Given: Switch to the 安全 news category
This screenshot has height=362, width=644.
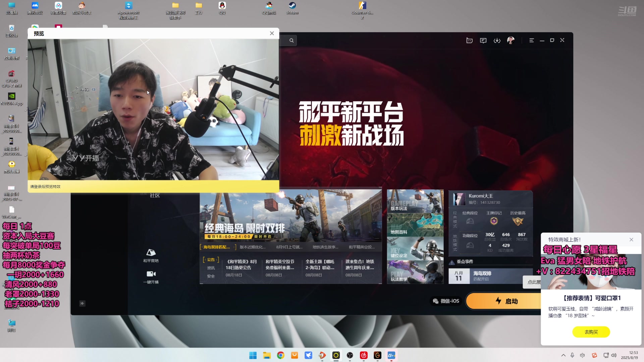Looking at the screenshot, I should (211, 276).
